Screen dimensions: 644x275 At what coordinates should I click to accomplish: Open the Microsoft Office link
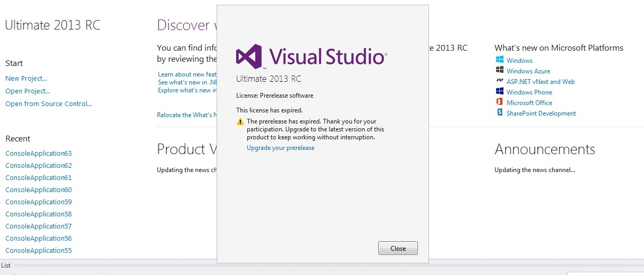[529, 103]
